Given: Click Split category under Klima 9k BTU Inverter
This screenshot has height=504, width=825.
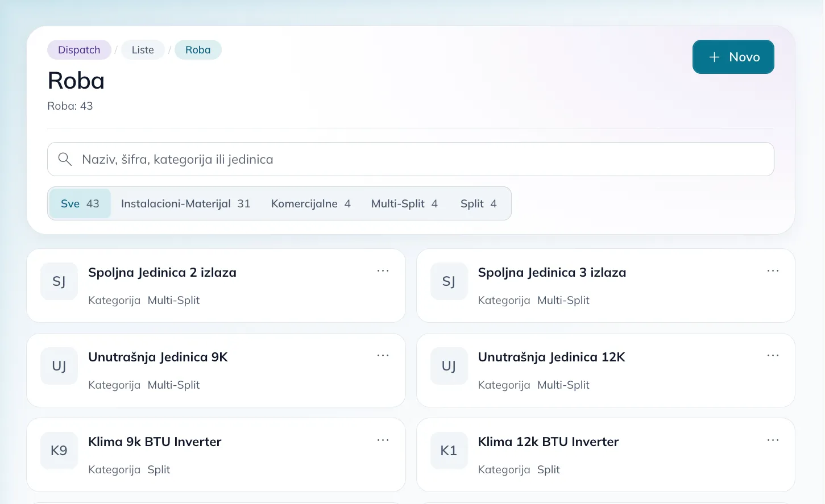Looking at the screenshot, I should 159,470.
